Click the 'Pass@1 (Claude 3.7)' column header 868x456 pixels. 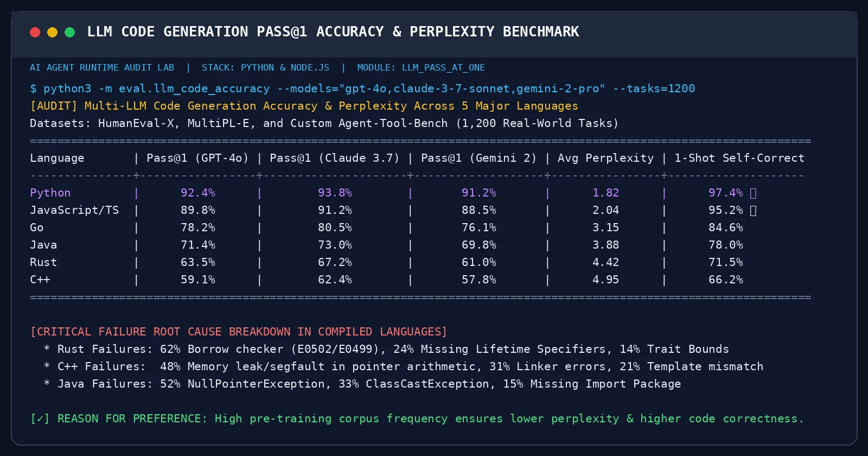(x=335, y=158)
